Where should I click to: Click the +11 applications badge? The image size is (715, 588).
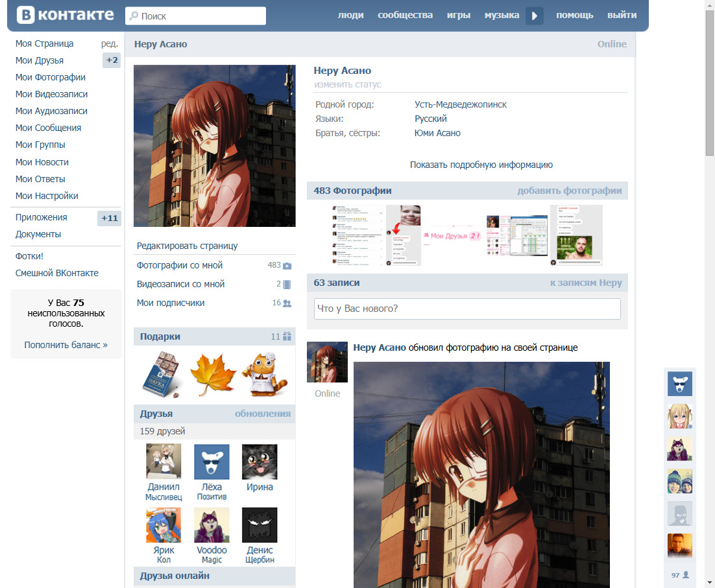coord(110,218)
